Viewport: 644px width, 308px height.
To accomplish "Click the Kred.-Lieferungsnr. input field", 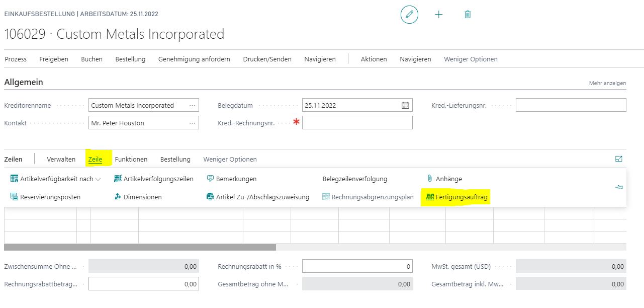I will [x=571, y=105].
